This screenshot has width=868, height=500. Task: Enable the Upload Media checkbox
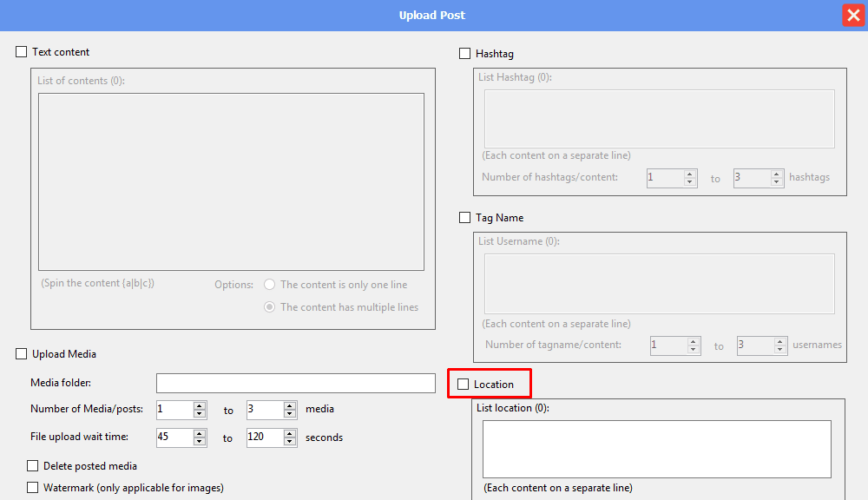[x=22, y=354]
